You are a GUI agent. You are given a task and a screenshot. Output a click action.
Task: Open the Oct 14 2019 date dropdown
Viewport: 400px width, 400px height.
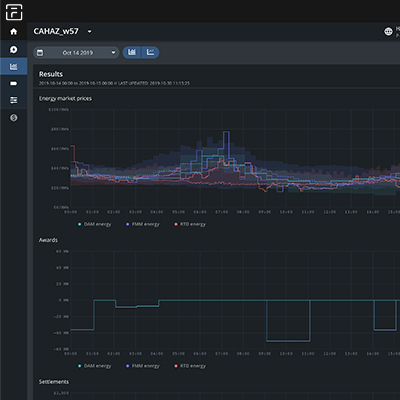[76, 53]
